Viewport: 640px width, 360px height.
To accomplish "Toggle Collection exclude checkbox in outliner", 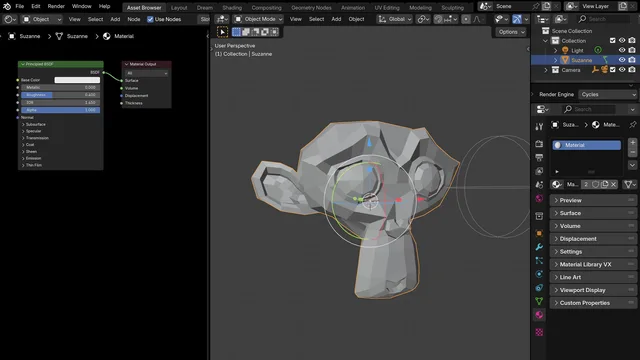I will pyautogui.click(x=612, y=40).
